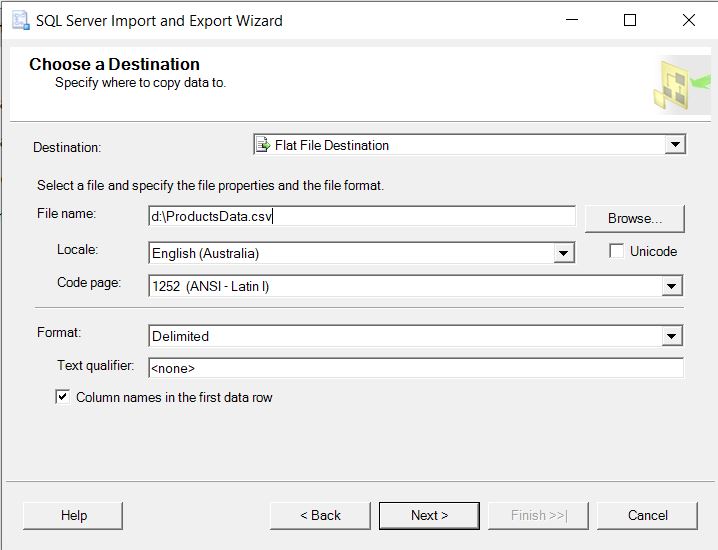Maximize the wizard window

[630, 20]
